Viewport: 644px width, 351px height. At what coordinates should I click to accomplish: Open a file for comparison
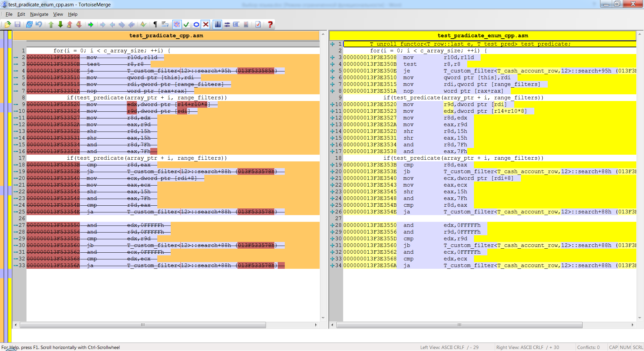[x=7, y=24]
